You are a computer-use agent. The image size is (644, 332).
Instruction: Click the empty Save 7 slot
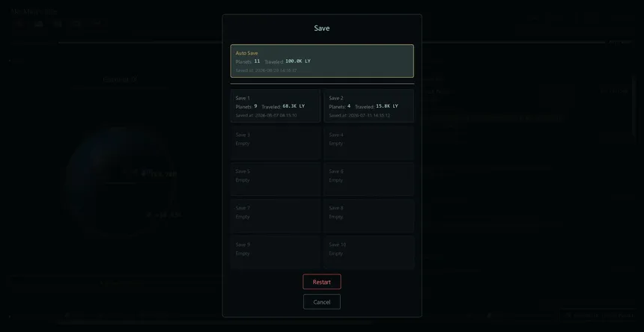275,215
